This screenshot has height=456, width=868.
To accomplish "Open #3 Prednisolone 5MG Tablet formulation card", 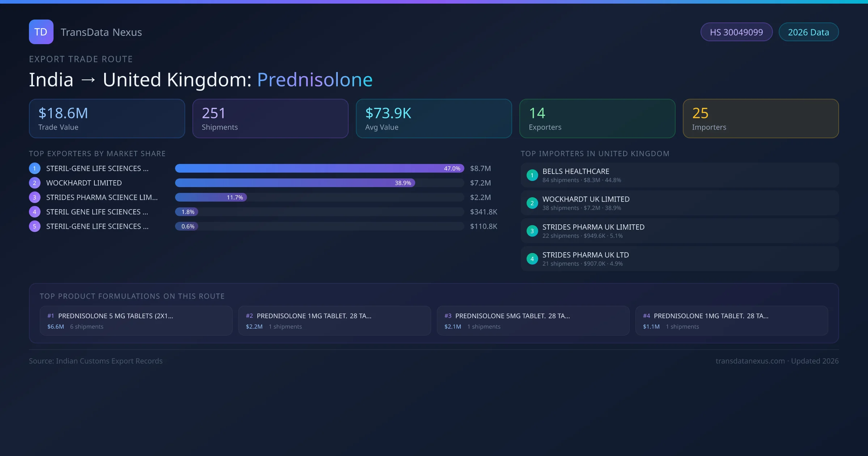I will (x=533, y=321).
